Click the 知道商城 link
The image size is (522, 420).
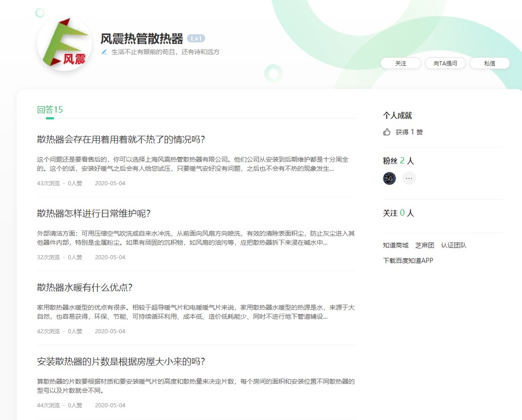tap(395, 245)
